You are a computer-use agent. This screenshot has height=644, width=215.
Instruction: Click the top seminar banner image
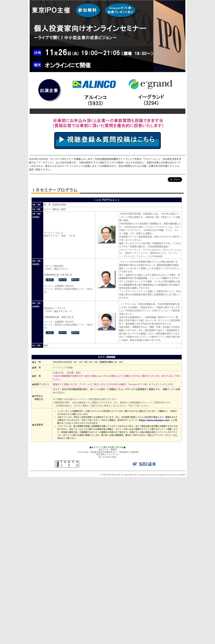click(x=107, y=36)
